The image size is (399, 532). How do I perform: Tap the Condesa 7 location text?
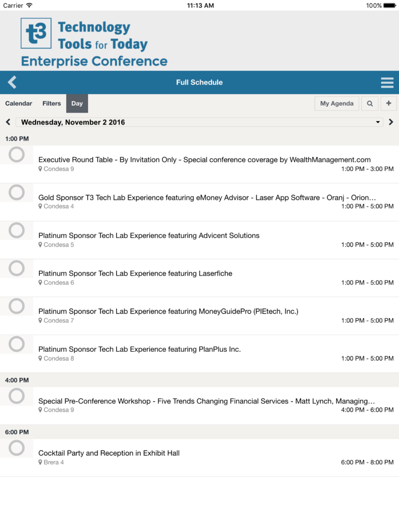(x=58, y=321)
